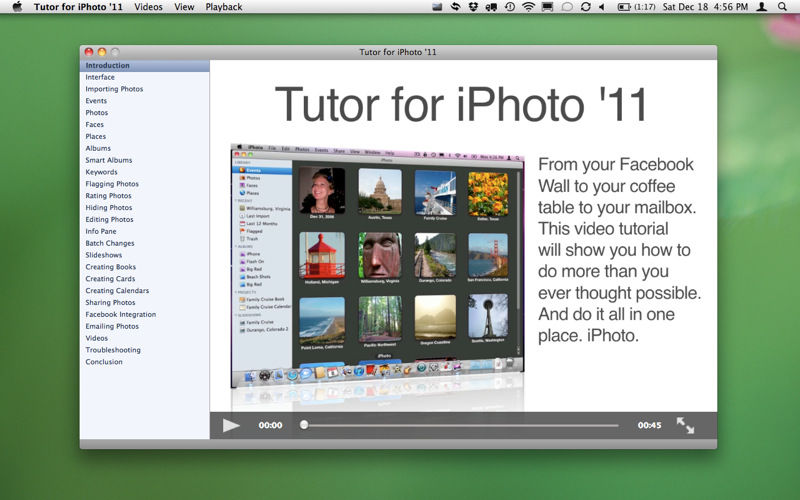Open the Videos menu
This screenshot has height=500, width=800.
click(148, 7)
